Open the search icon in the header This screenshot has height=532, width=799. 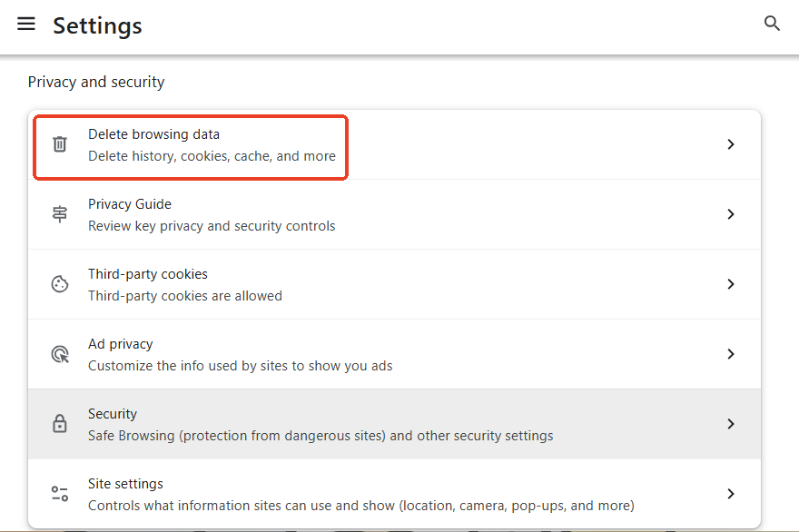772,24
